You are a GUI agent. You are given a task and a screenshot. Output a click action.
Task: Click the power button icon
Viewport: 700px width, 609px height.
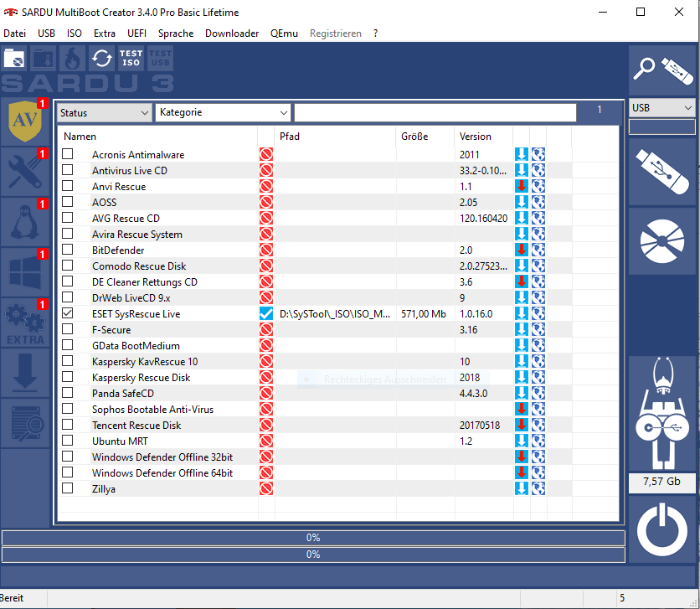pos(662,529)
